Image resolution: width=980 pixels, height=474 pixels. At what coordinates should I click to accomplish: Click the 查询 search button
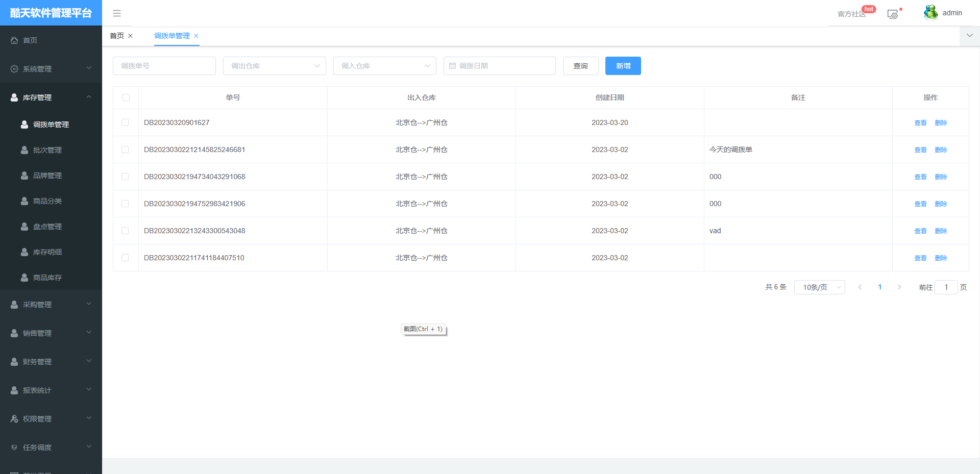coord(580,66)
